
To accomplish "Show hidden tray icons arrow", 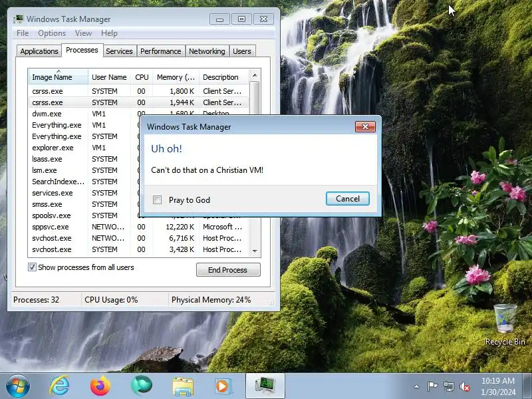I will click(417, 386).
